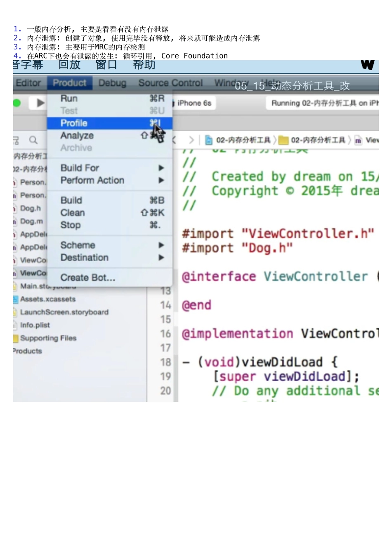Screen dimensions: 392x555
Task: Select Assets.xcassets in the file navigator
Action: click(x=47, y=299)
